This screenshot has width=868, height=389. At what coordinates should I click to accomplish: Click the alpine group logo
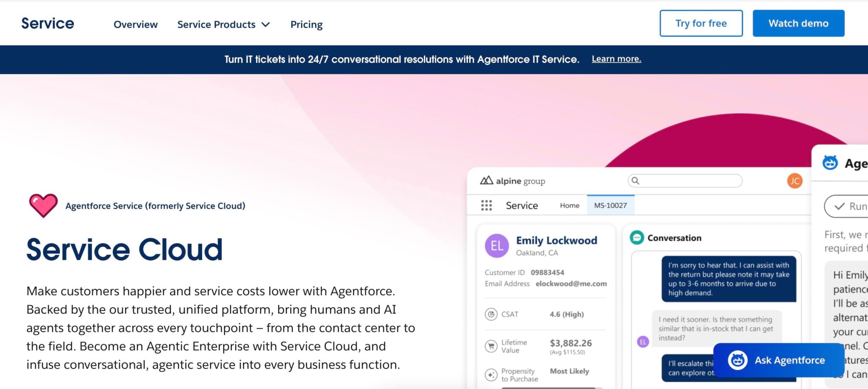pos(512,181)
